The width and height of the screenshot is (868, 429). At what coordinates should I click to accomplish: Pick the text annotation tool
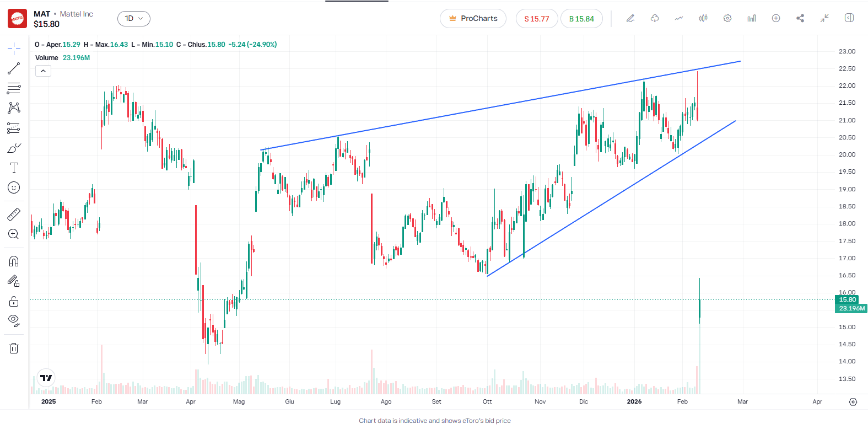(14, 168)
